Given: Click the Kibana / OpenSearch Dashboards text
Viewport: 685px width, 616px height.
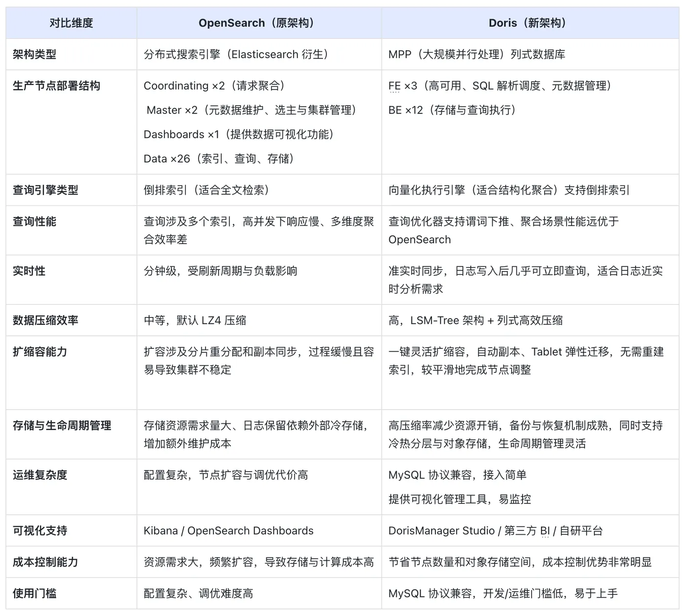Looking at the screenshot, I should (x=228, y=530).
